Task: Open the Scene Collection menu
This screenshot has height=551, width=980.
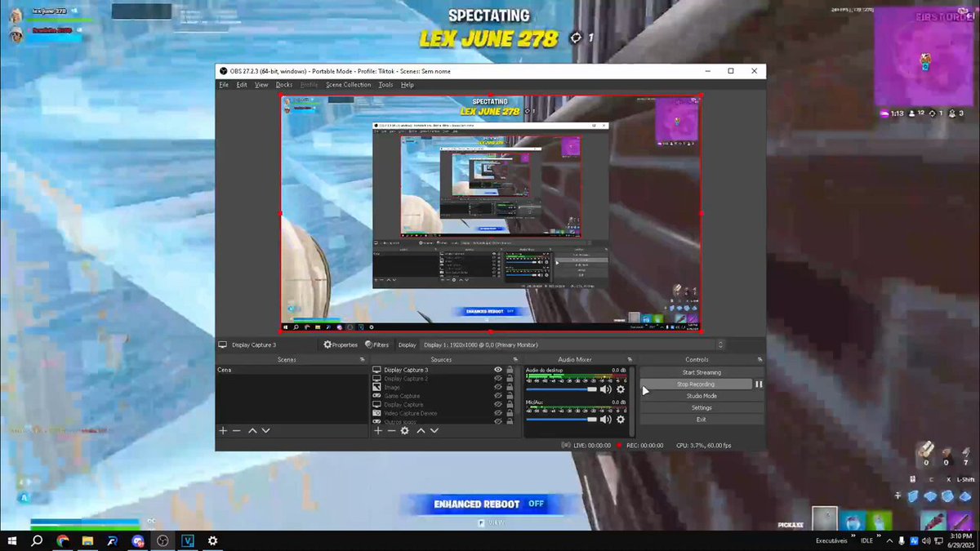Action: 349,85
